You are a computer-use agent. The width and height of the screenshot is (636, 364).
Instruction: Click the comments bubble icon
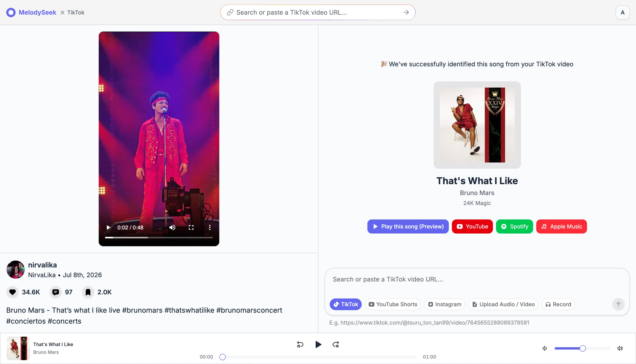[x=55, y=292]
